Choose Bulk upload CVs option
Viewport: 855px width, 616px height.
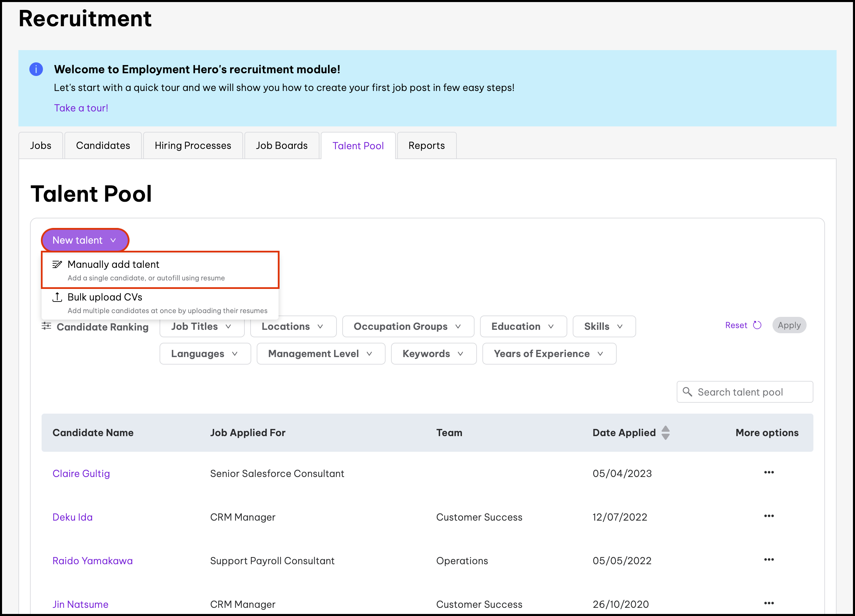[160, 303]
